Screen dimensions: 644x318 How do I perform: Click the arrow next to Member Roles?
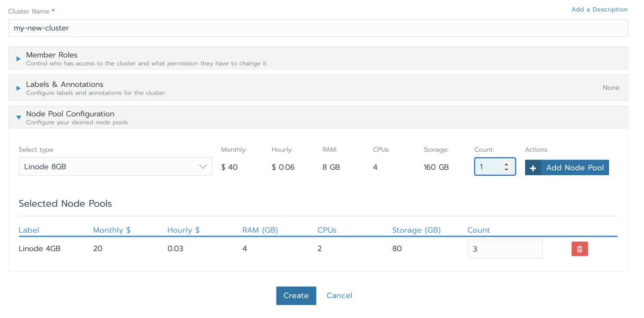coord(18,58)
